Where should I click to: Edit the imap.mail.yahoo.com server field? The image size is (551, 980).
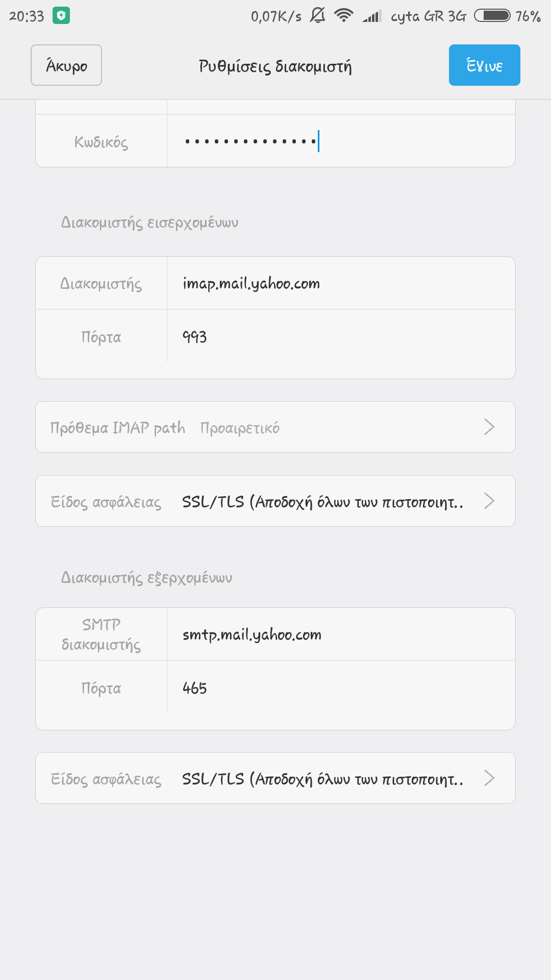coord(341,283)
